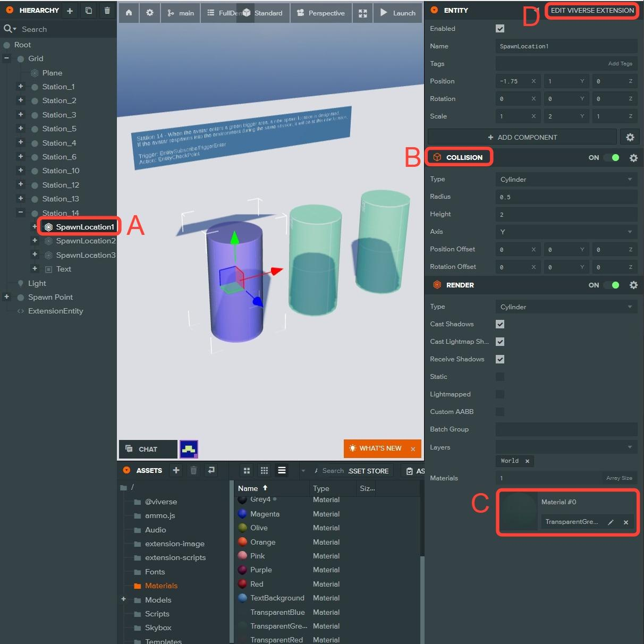This screenshot has width=644, height=644.
Task: Open Collision component settings gear
Action: (633, 158)
